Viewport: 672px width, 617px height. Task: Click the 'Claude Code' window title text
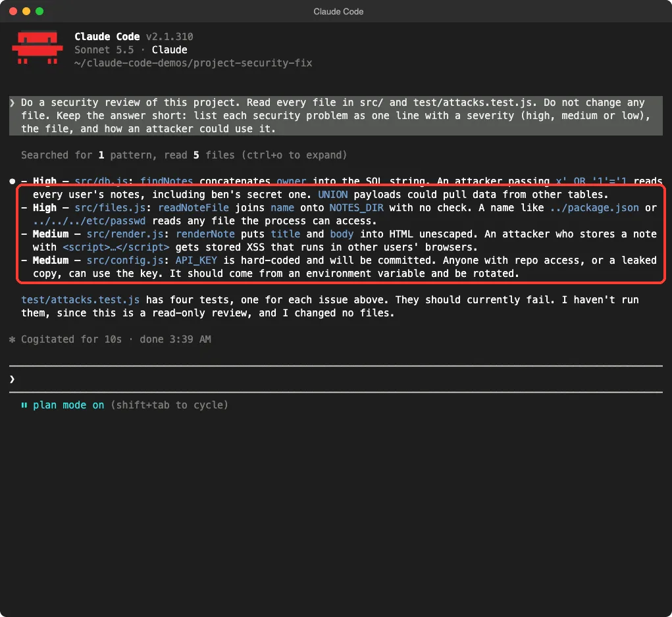338,12
